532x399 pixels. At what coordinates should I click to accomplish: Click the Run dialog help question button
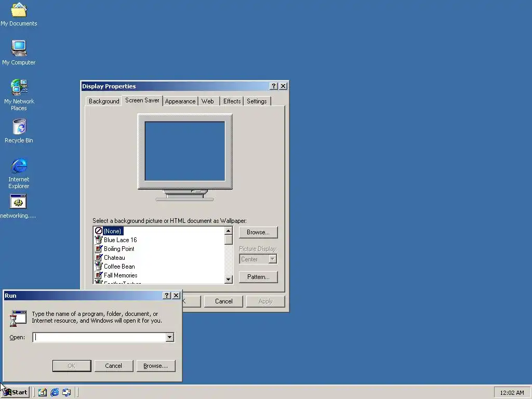point(166,296)
